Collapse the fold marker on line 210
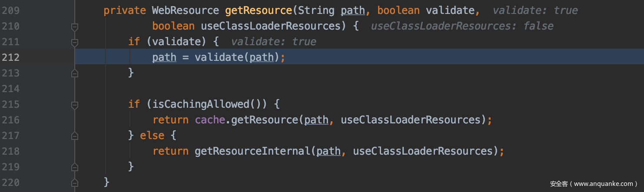 pos(75,26)
